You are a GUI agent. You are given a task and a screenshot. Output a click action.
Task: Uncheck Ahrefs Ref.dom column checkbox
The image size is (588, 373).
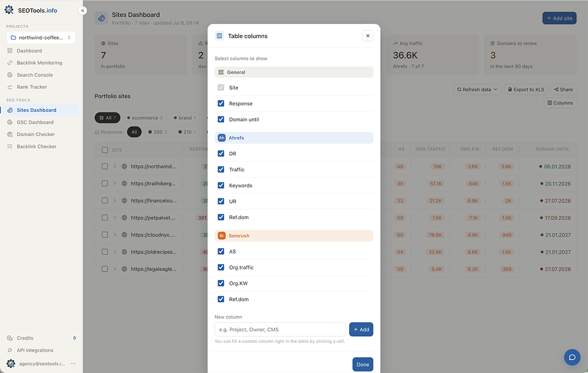221,217
